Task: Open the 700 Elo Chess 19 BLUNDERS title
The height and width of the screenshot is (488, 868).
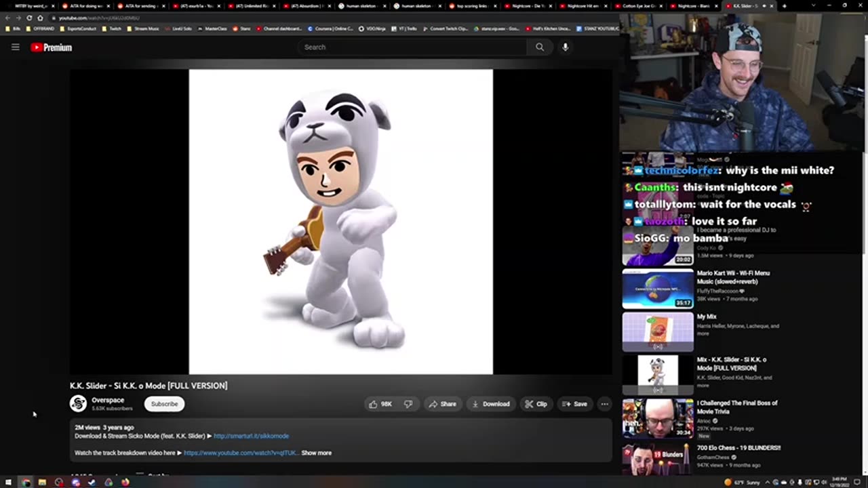Action: click(x=738, y=448)
